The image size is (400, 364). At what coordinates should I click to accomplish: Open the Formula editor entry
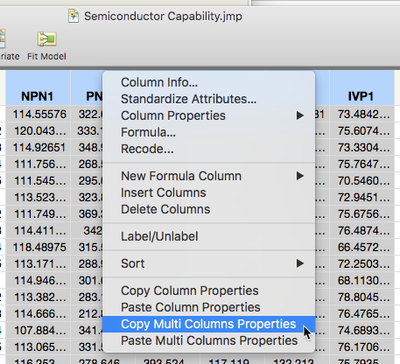[x=148, y=132]
